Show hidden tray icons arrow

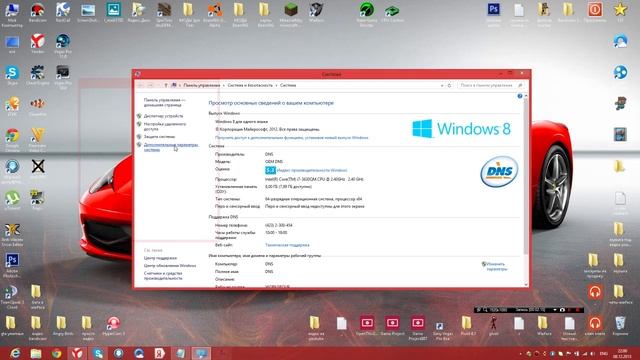point(520,353)
